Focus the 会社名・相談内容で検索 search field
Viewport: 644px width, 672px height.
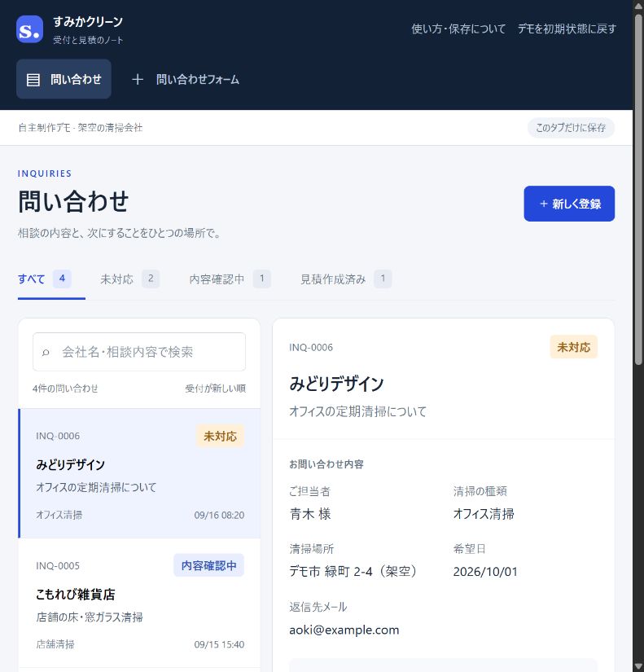coord(139,352)
